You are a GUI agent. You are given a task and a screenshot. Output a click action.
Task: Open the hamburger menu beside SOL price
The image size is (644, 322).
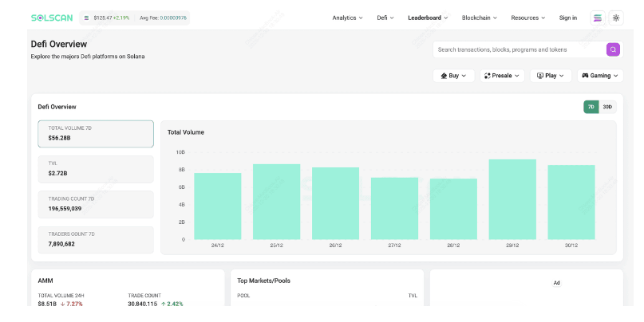tap(86, 18)
